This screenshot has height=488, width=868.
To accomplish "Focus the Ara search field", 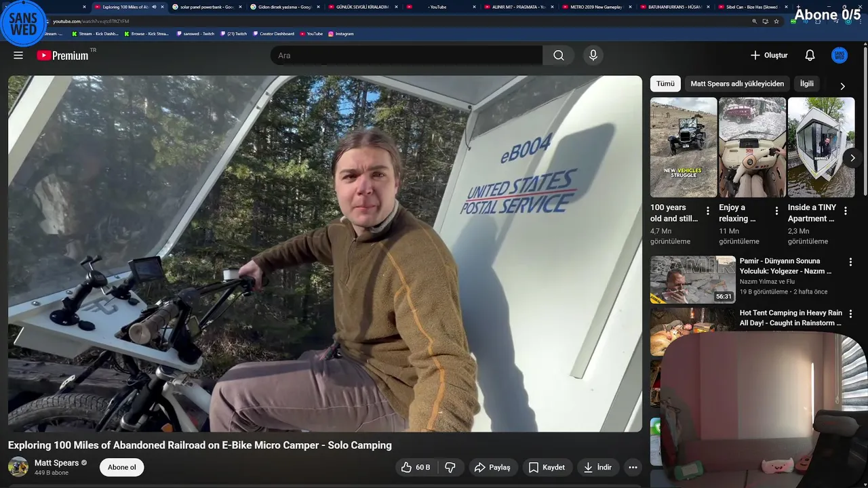I will pyautogui.click(x=406, y=56).
